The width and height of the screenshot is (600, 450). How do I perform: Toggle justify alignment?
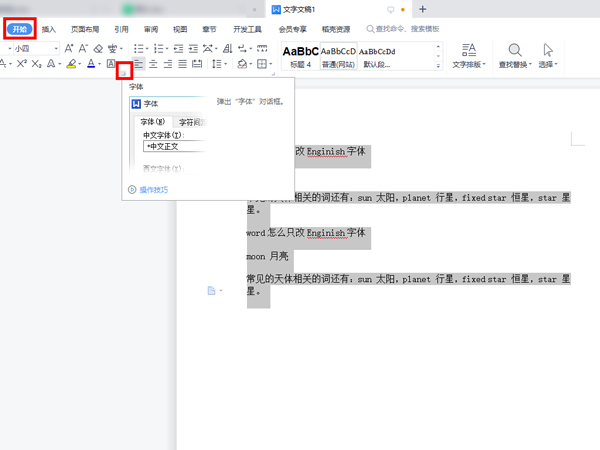click(182, 64)
